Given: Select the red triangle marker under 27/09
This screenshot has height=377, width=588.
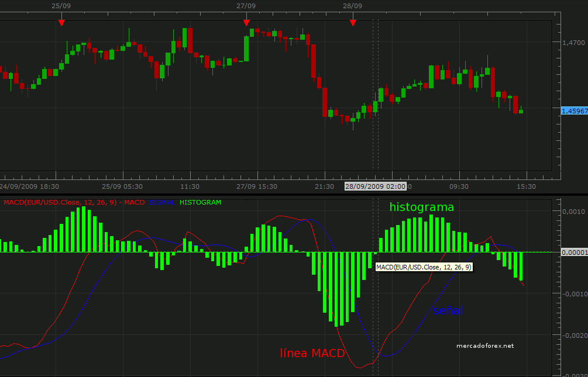Looking at the screenshot, I should point(246,23).
